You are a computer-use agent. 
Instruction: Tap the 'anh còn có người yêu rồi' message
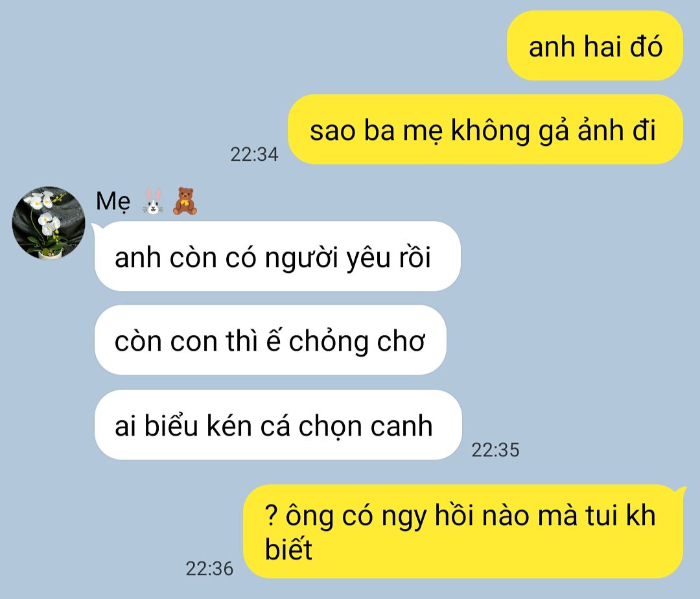[277, 256]
